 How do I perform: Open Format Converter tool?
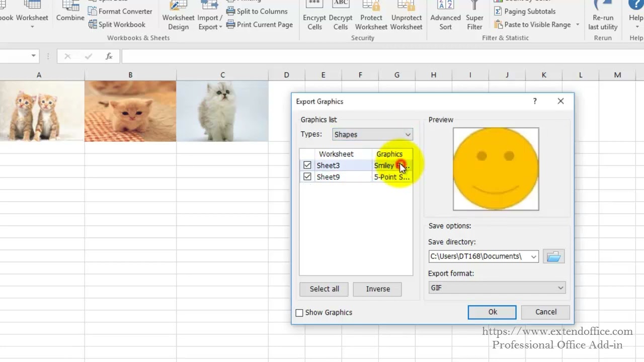pos(120,11)
